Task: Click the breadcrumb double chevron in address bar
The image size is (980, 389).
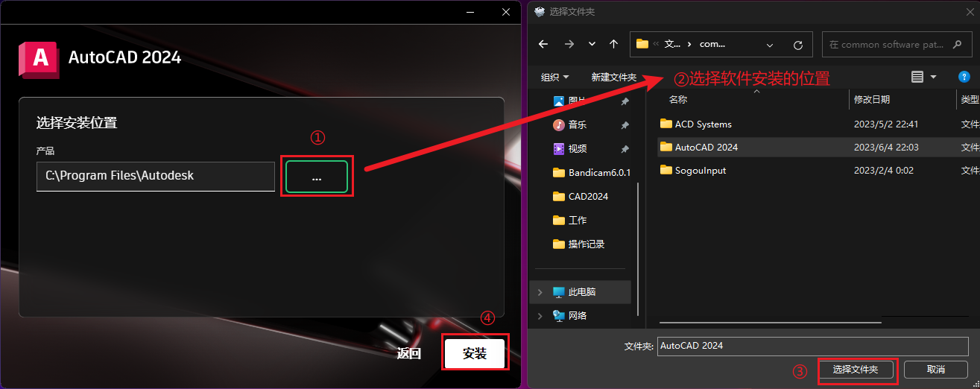Action: 656,44
